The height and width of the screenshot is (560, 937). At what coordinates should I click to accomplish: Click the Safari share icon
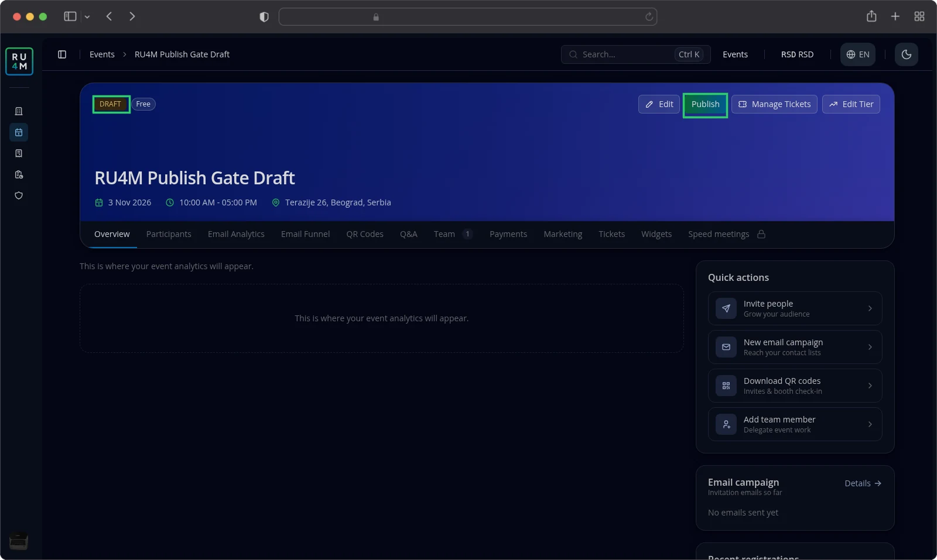(871, 16)
